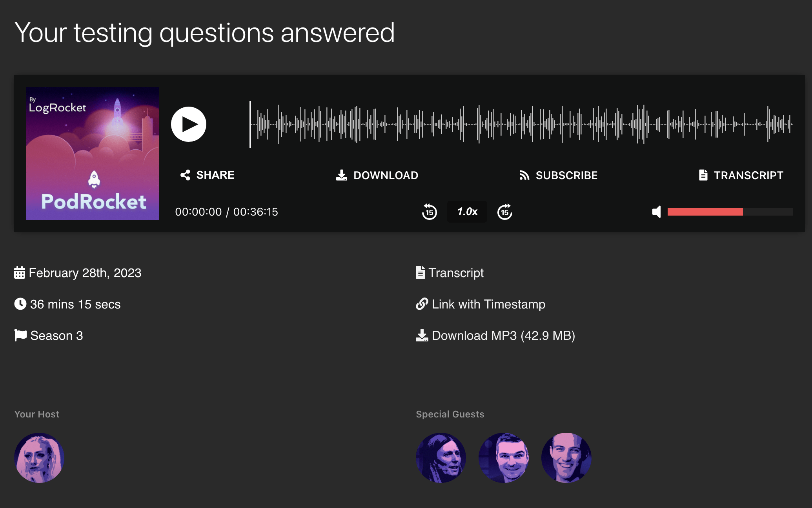This screenshot has height=508, width=812.
Task: Toggle mute using the speaker icon
Action: pos(657,212)
